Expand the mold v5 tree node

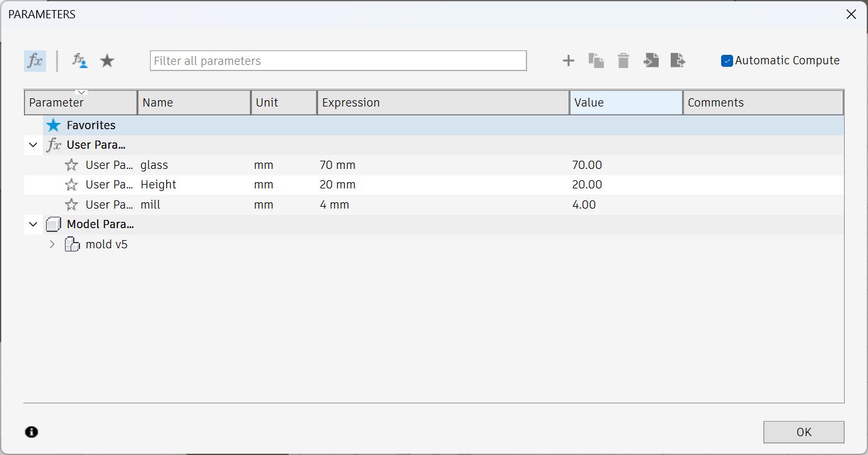click(52, 244)
